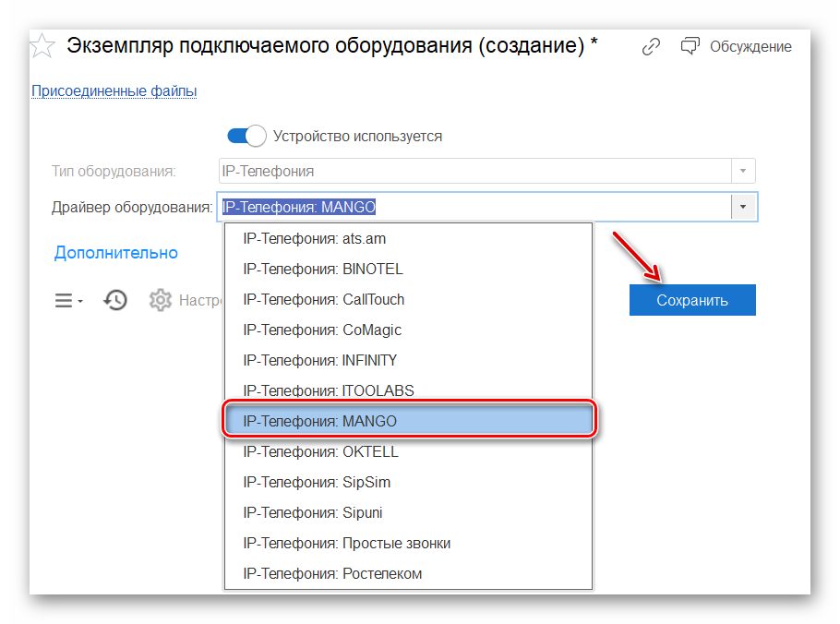Open change history clock icon
Image resolution: width=840 pixels, height=624 pixels.
[x=115, y=300]
